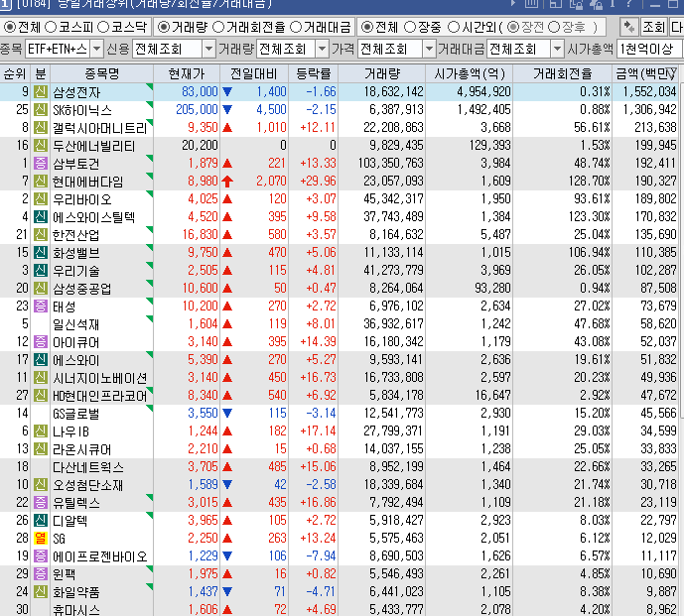
Task: Sort by the 전일대비 column header
Action: click(x=254, y=73)
